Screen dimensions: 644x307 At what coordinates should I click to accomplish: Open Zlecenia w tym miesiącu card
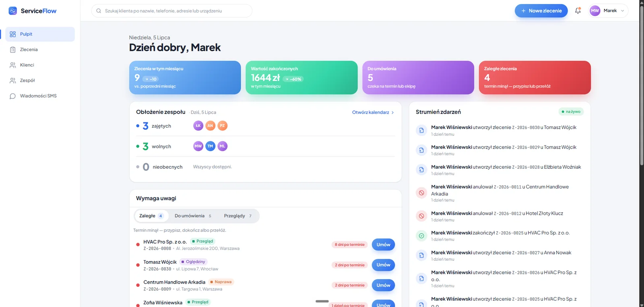pyautogui.click(x=185, y=78)
